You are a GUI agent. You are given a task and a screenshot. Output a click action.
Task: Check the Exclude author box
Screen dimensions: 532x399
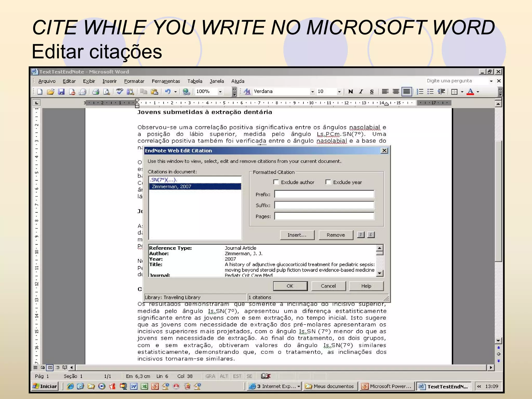[x=276, y=182]
